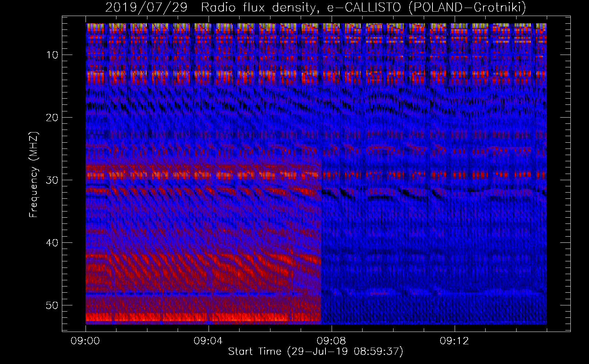Viewport: 589px width, 364px height.
Task: Select the "Frequency (MHZ)" y-axis label
Action: pyautogui.click(x=33, y=174)
